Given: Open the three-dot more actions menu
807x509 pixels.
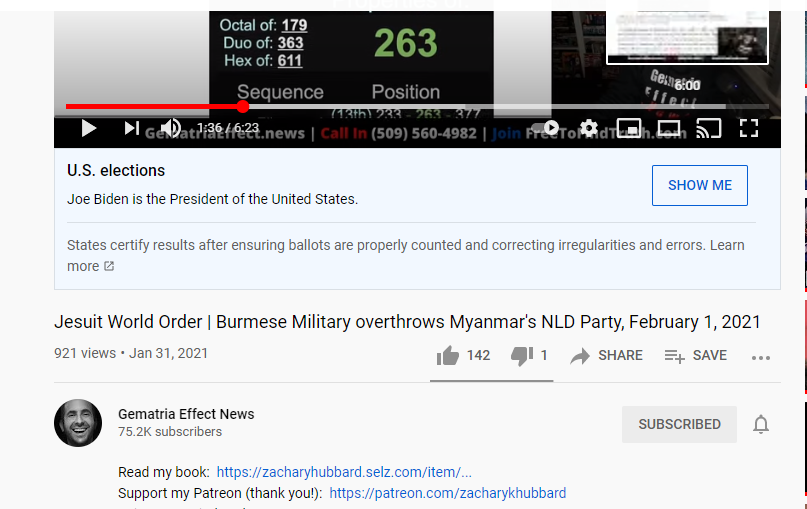Looking at the screenshot, I should click(761, 357).
